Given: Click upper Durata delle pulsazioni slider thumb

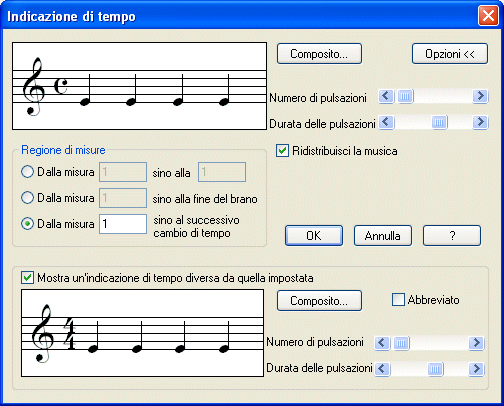Looking at the screenshot, I should pyautogui.click(x=439, y=122).
